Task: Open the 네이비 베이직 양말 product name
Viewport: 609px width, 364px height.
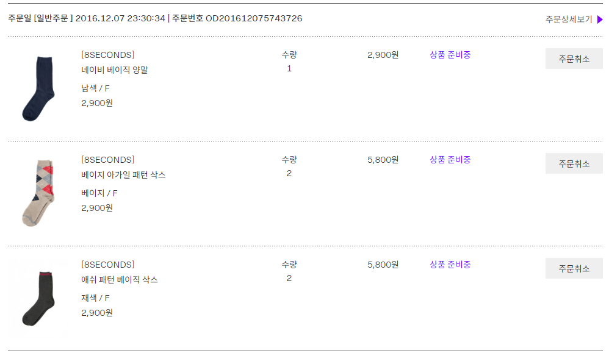Action: [114, 70]
